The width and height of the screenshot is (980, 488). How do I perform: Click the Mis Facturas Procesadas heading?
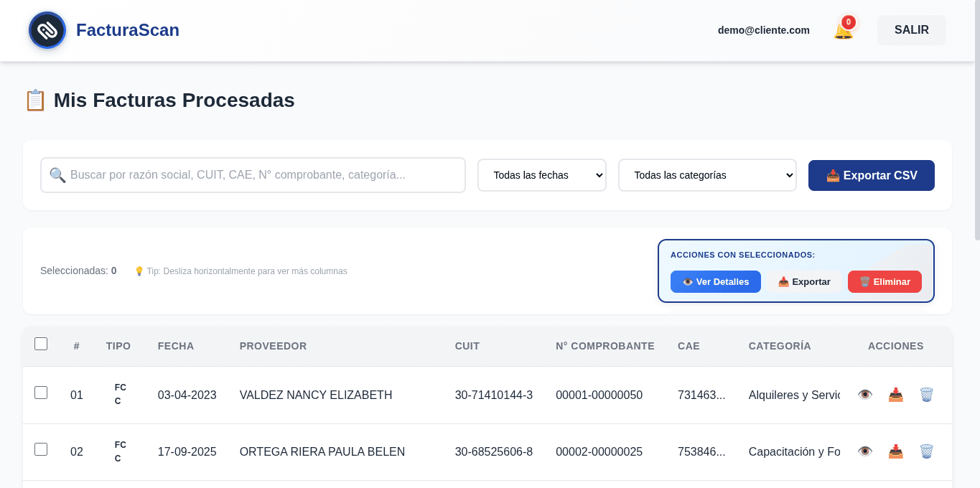click(174, 100)
